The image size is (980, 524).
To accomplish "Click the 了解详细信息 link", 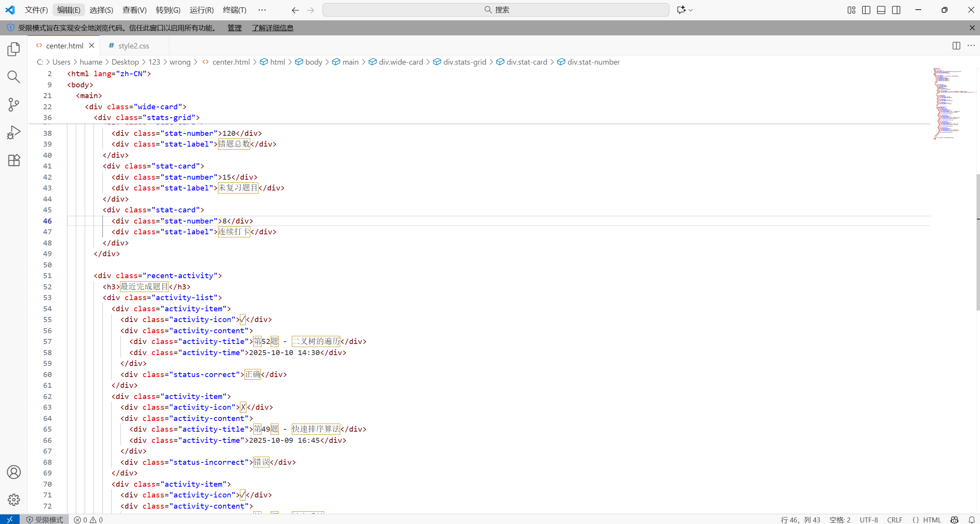I will [273, 28].
